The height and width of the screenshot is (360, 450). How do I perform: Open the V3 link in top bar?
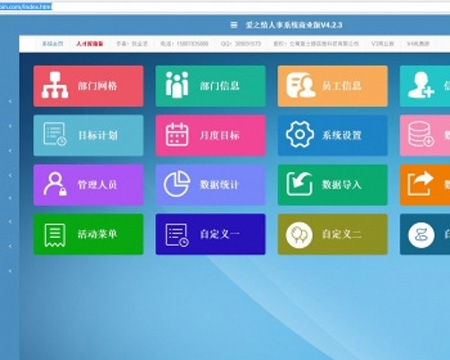[x=382, y=44]
